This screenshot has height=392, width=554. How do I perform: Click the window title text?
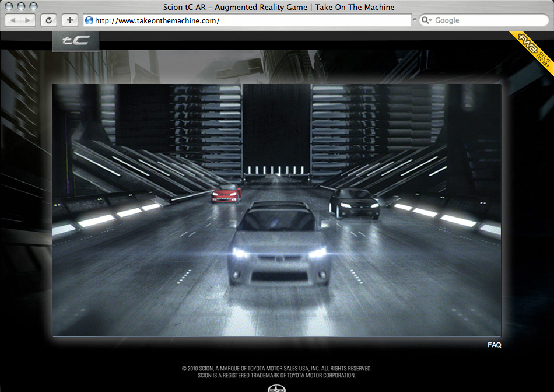278,7
